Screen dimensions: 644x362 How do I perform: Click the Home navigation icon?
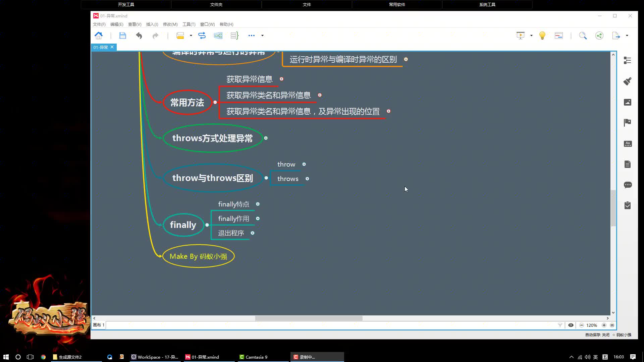pos(98,35)
